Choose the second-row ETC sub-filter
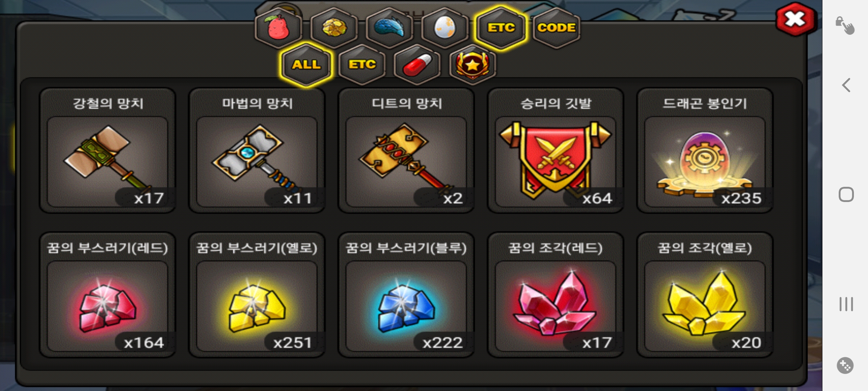868x391 pixels. [362, 64]
